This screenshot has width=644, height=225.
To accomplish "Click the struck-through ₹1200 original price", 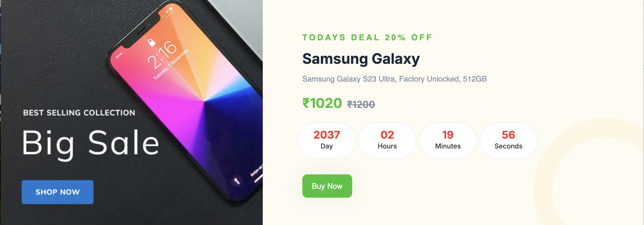I will (361, 105).
